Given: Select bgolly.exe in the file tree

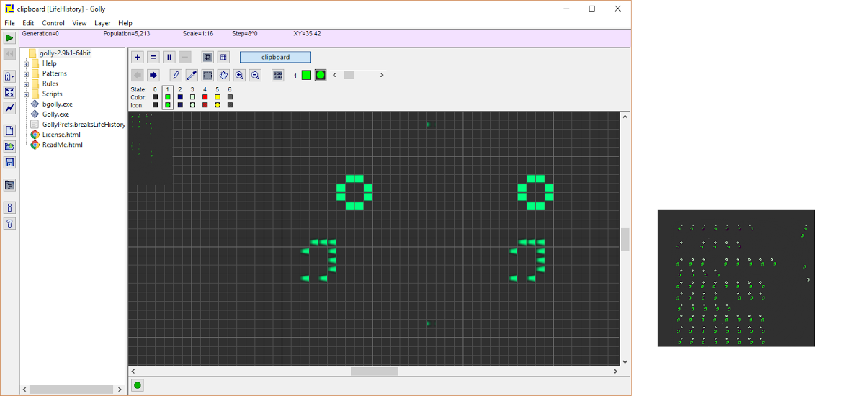Looking at the screenshot, I should click(57, 104).
